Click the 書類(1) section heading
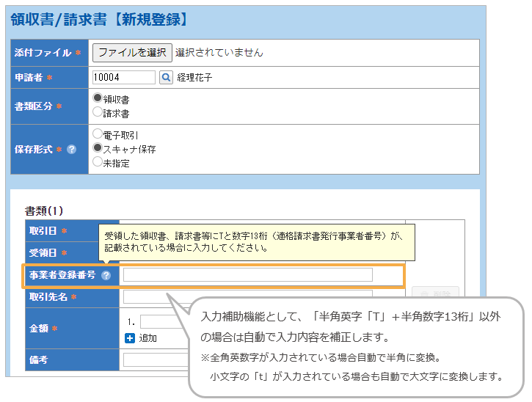The width and height of the screenshot is (532, 402). coord(45,211)
